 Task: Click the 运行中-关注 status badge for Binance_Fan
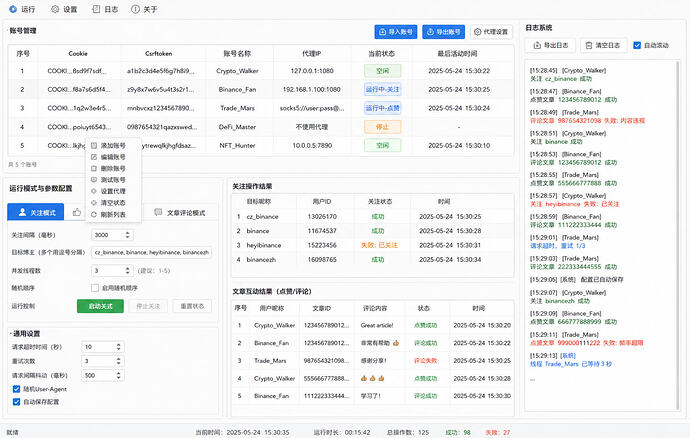click(x=382, y=89)
